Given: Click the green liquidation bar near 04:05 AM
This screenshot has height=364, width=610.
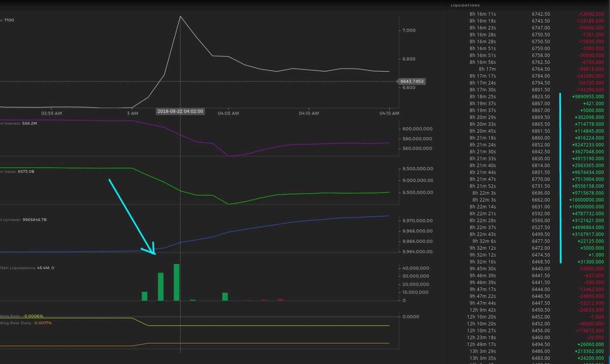Looking at the screenshot, I should pyautogui.click(x=225, y=296).
